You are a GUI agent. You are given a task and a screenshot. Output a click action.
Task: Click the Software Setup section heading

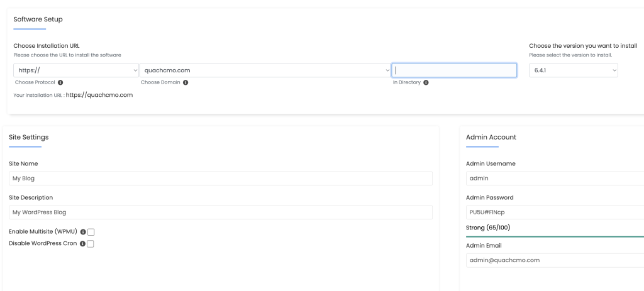pos(38,19)
